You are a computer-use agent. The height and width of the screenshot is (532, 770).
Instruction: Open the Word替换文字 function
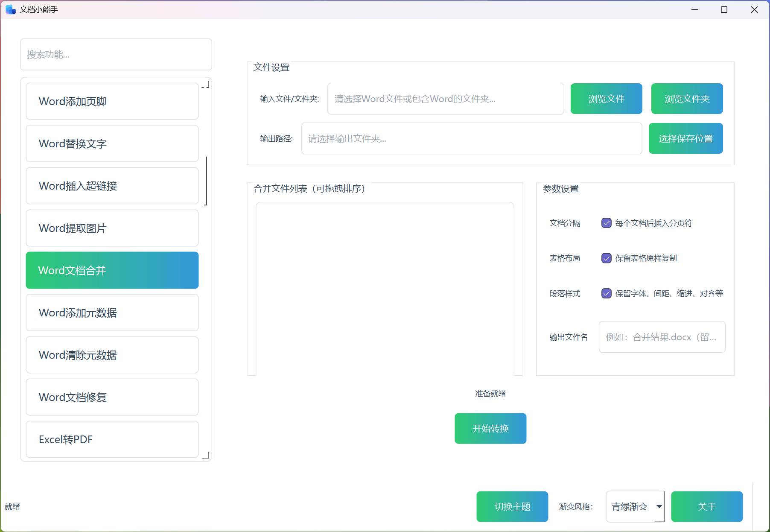[112, 143]
